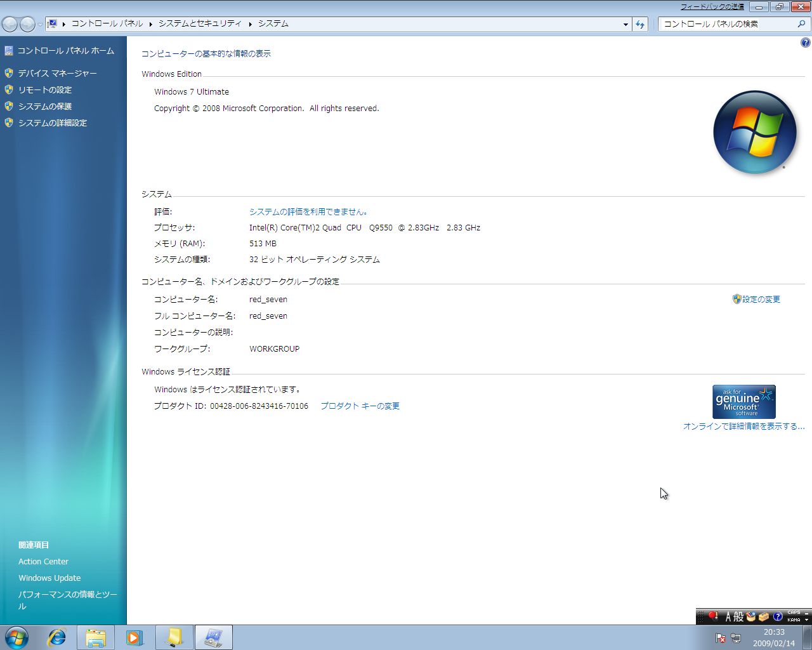812x650 pixels.
Task: Switch IME input mode 'A' indicator
Action: [x=728, y=616]
